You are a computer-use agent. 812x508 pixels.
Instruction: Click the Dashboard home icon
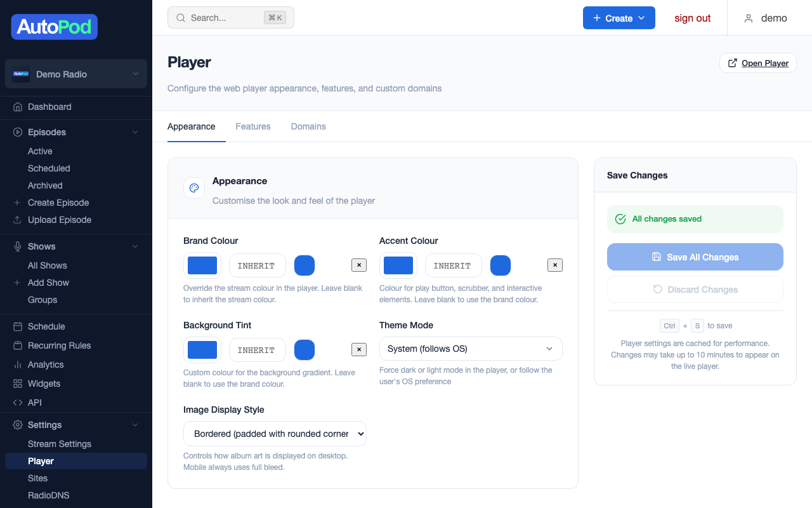tap(18, 107)
